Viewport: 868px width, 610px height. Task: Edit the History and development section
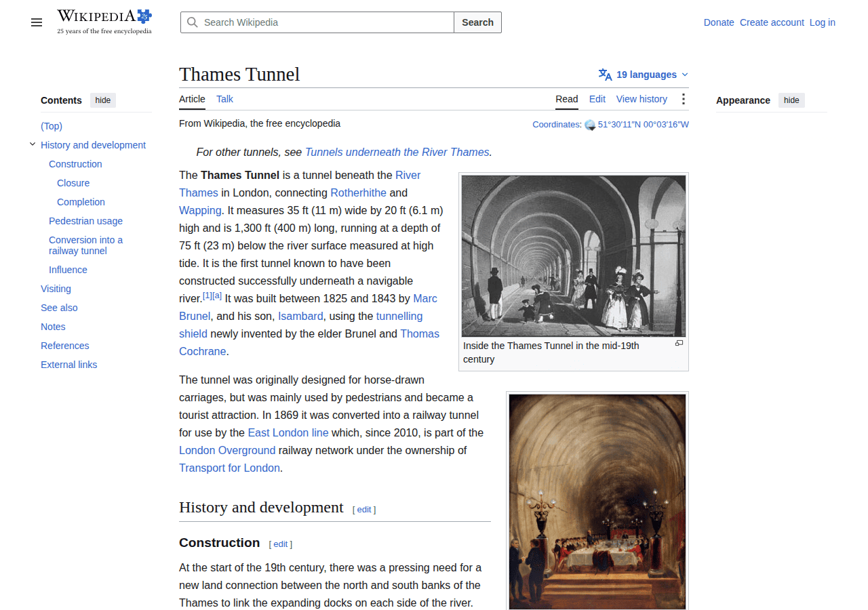(364, 510)
